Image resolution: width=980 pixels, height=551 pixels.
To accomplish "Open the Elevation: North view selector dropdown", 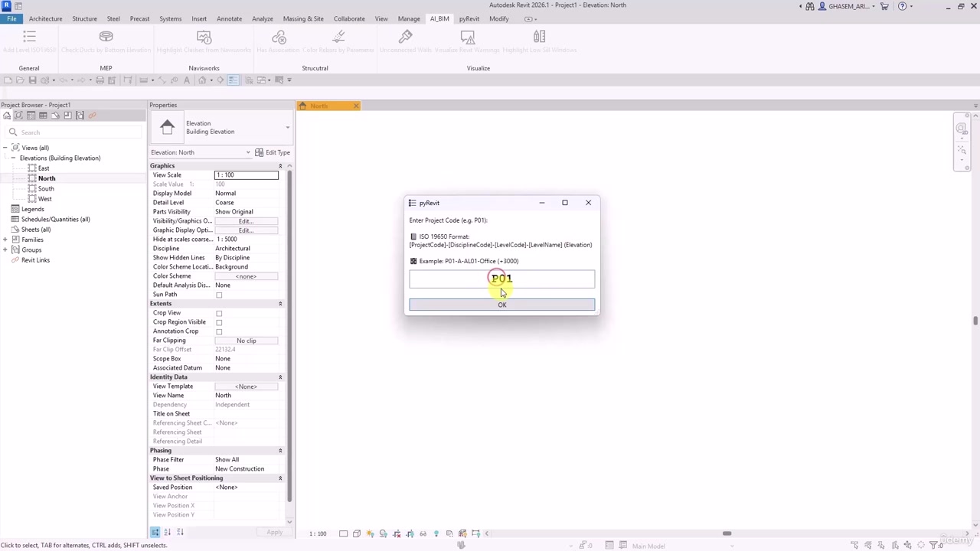I will [201, 152].
